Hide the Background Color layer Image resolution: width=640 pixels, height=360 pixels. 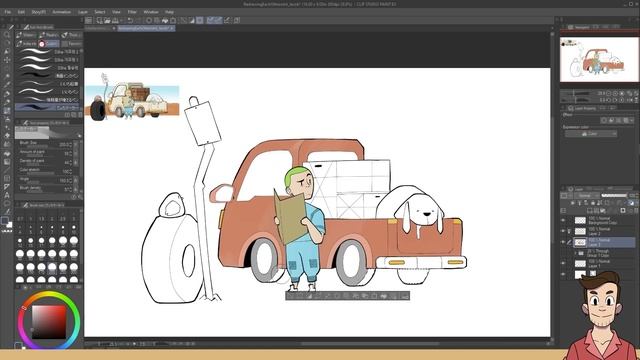pos(563,220)
